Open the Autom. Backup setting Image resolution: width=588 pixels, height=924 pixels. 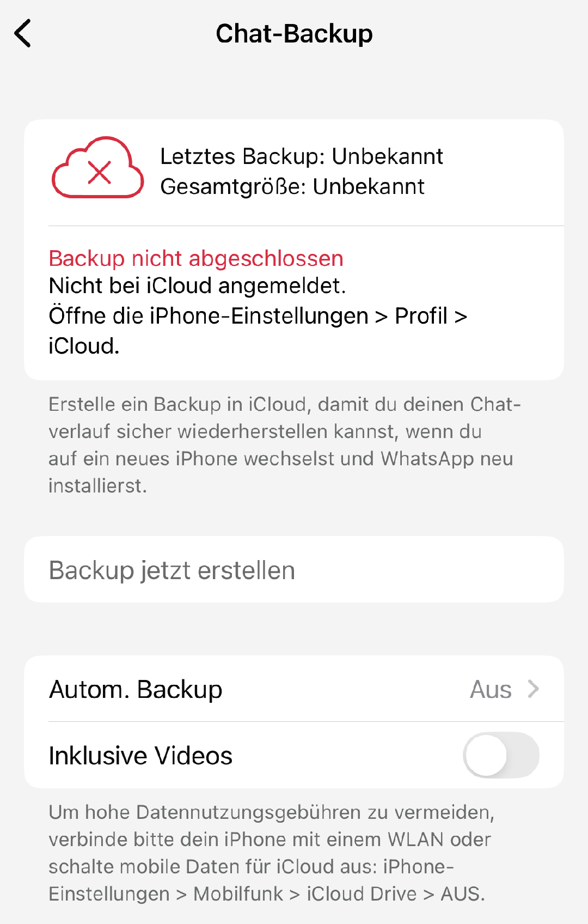point(136,689)
